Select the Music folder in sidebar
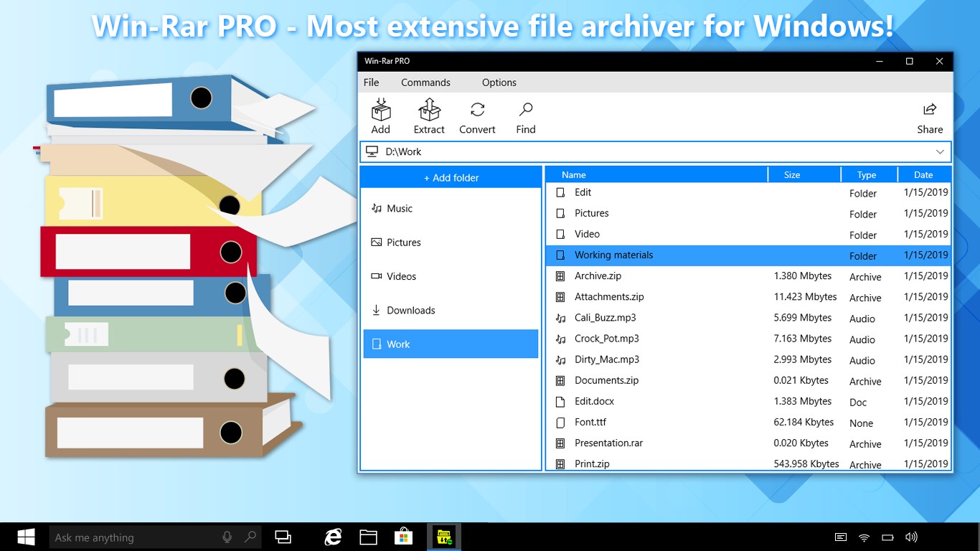Screen dimensions: 980x551 451,208
